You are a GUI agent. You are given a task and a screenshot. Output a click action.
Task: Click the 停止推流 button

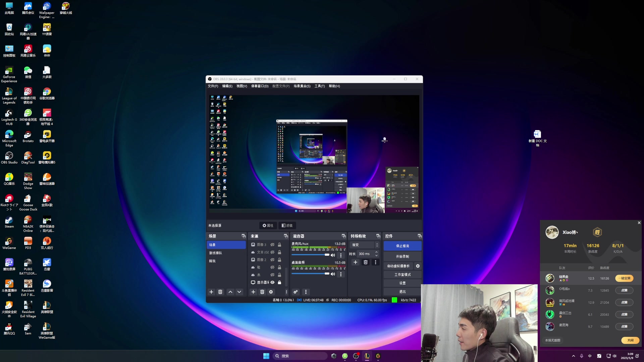(x=402, y=246)
